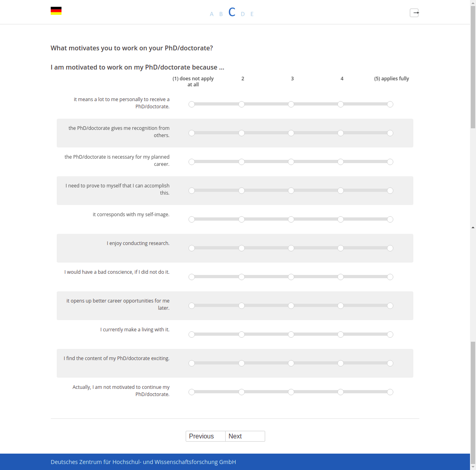476x470 pixels.
Task: Choose 2 for 'bad conscience' statement
Action: (x=241, y=277)
